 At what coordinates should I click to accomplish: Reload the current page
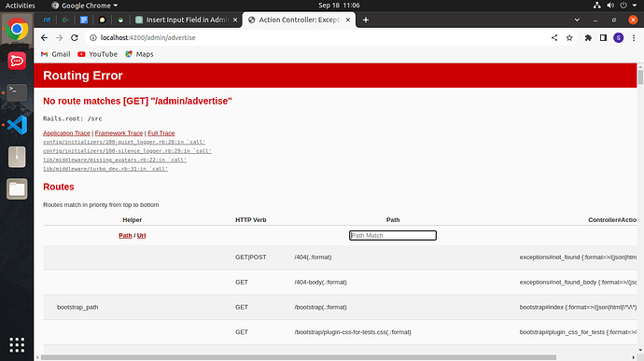point(75,38)
